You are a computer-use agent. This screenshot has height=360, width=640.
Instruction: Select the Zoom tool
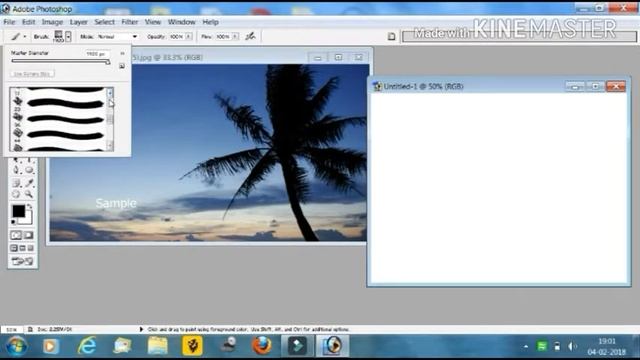pyautogui.click(x=29, y=195)
